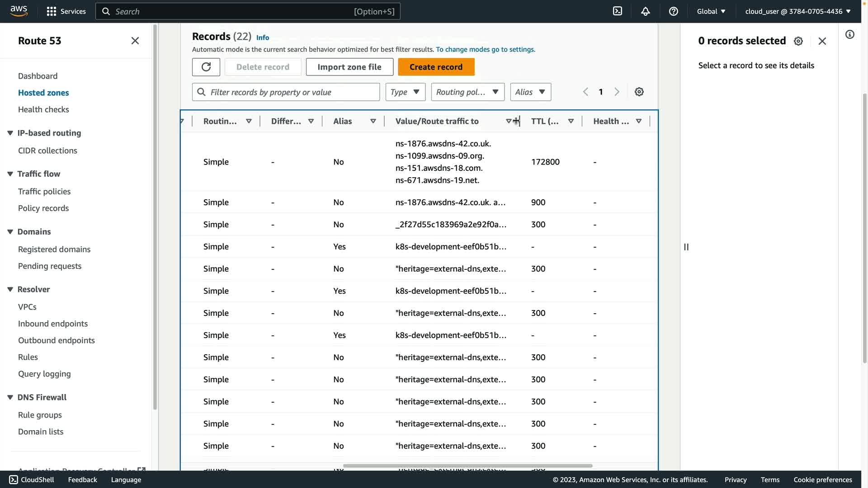Open Health checks in the sidebar

pos(43,109)
